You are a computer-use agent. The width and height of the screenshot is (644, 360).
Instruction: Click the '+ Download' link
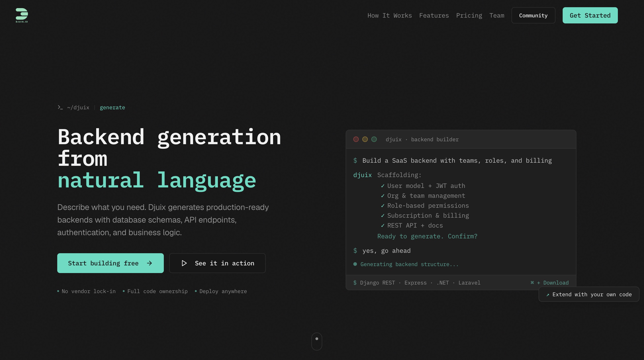pyautogui.click(x=553, y=283)
